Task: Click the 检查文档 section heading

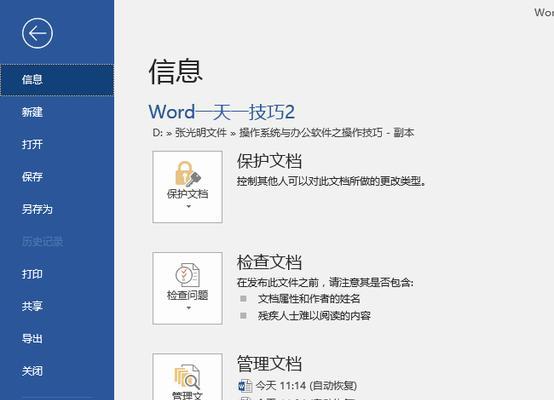Action: point(269,262)
